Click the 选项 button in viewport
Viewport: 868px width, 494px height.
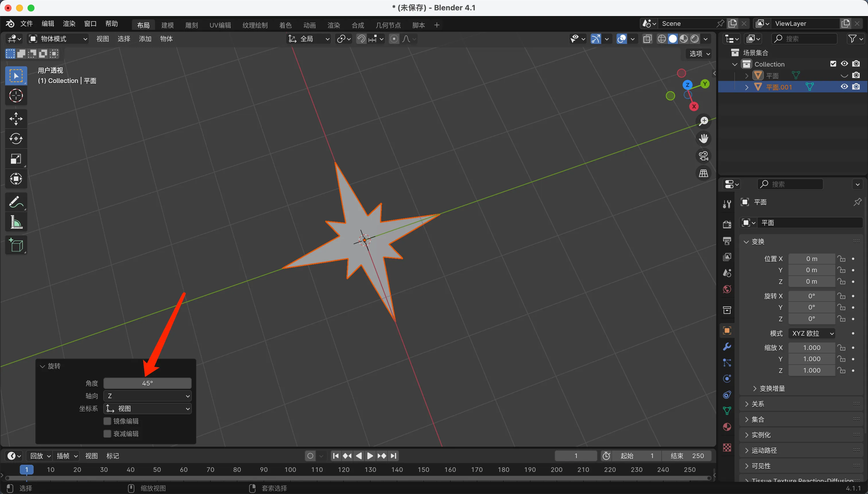click(699, 54)
